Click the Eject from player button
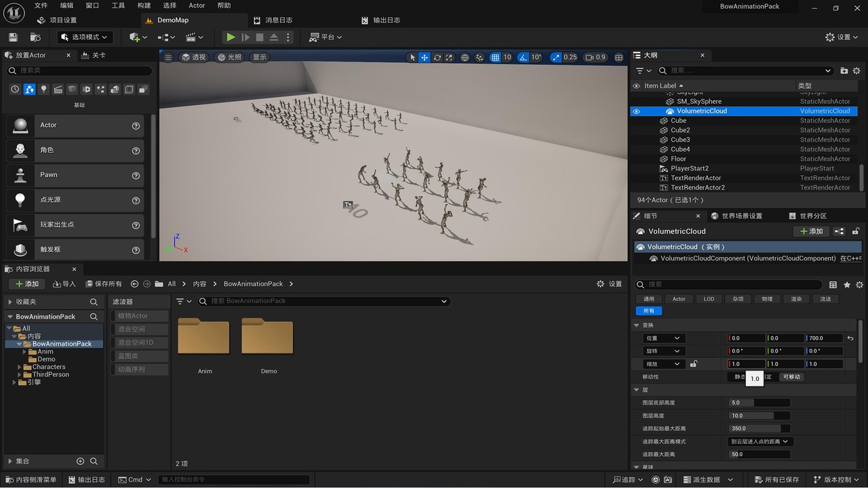This screenshot has width=868, height=488. click(274, 37)
